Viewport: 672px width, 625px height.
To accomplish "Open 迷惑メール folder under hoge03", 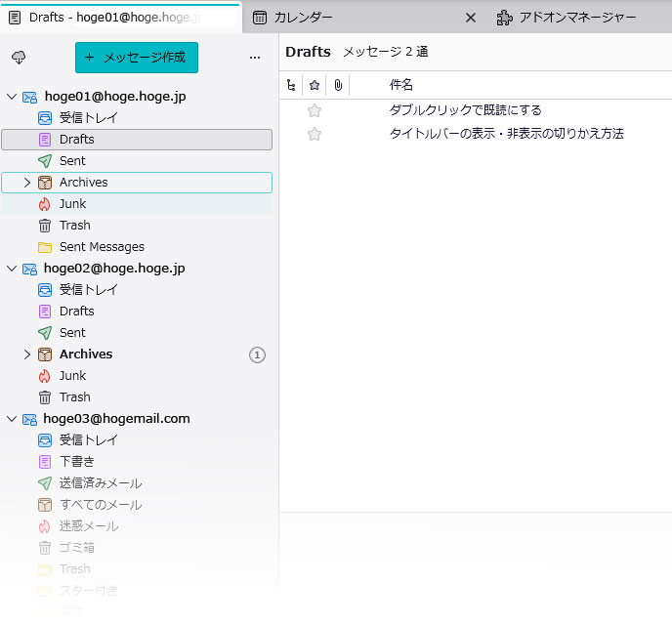I will click(137, 526).
